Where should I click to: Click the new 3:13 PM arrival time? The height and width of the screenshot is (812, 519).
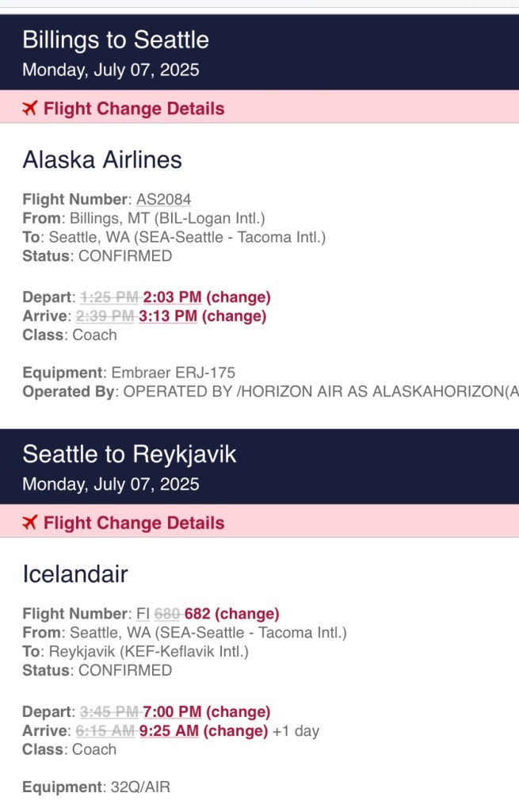[x=168, y=316]
